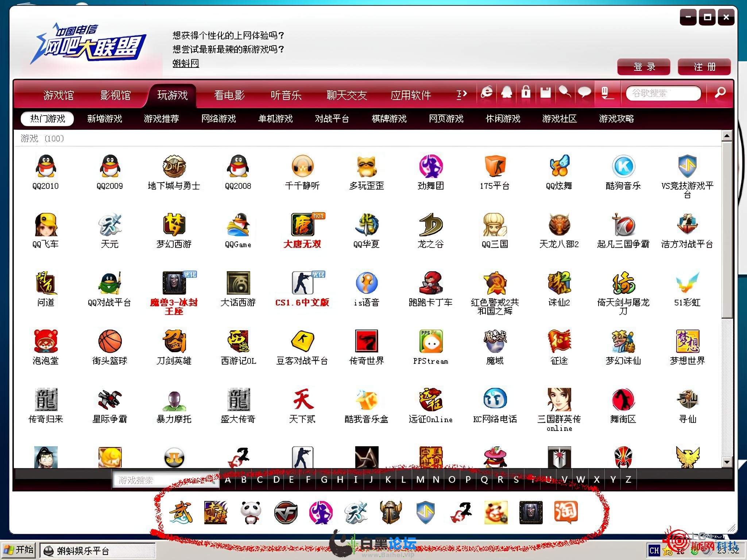747x560 pixels.
Task: Open the 舞街区 game icon
Action: (x=623, y=399)
